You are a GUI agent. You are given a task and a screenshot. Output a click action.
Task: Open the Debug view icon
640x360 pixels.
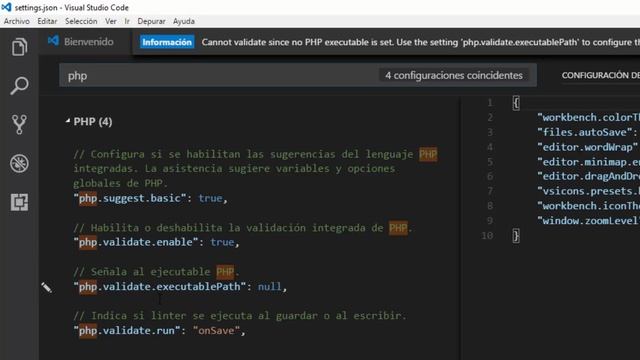19,163
